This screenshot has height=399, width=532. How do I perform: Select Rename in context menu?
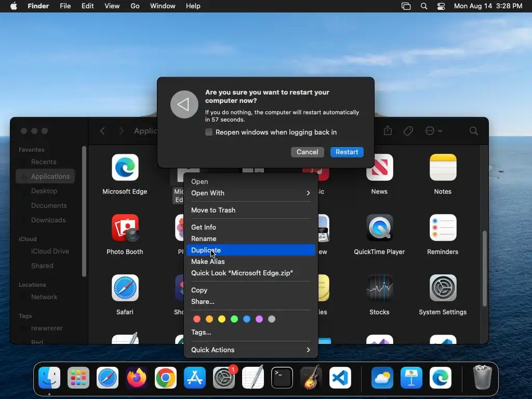251,238
